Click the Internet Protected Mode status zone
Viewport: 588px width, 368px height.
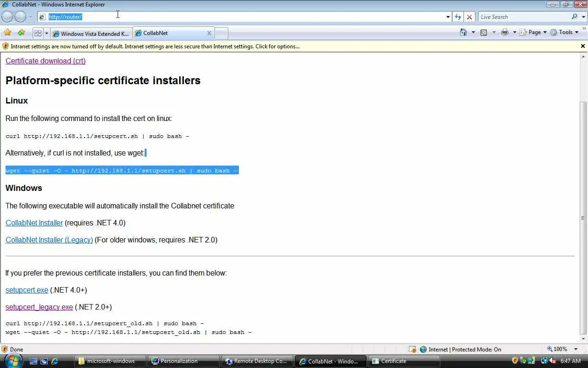click(x=460, y=349)
